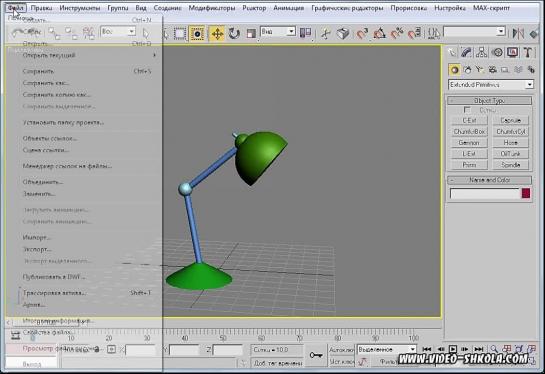The height and width of the screenshot is (374, 545).
Task: Activate the Select and Move tool
Action: click(x=217, y=34)
